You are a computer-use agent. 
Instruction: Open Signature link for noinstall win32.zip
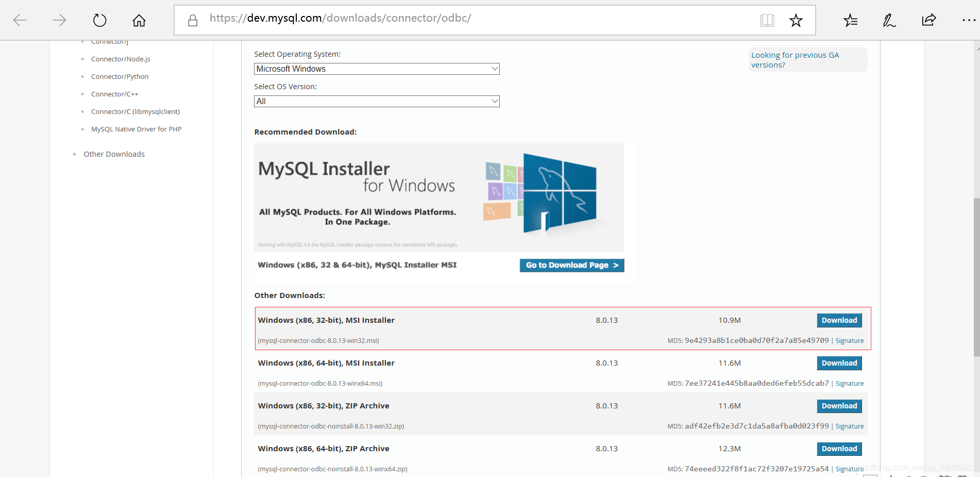(x=850, y=426)
